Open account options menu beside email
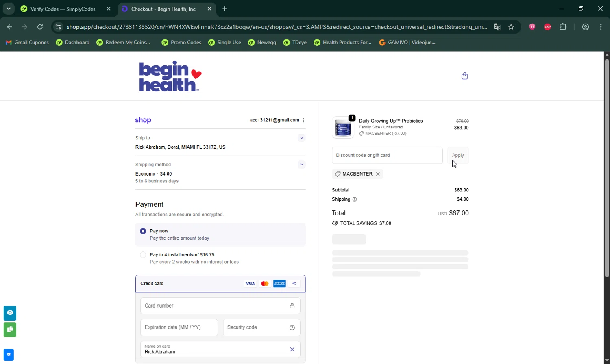Screen dimensions: 610x364 (x=303, y=120)
